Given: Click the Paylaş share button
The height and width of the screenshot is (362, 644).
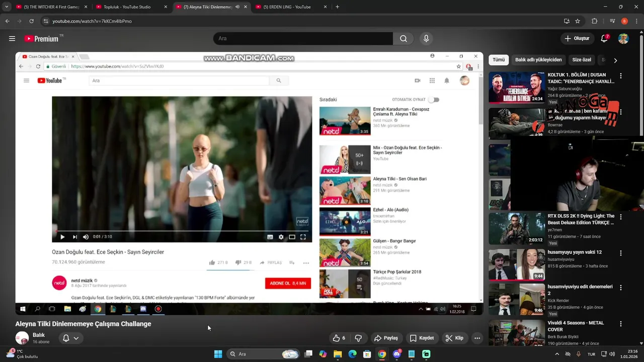Looking at the screenshot, I should click(386, 338).
